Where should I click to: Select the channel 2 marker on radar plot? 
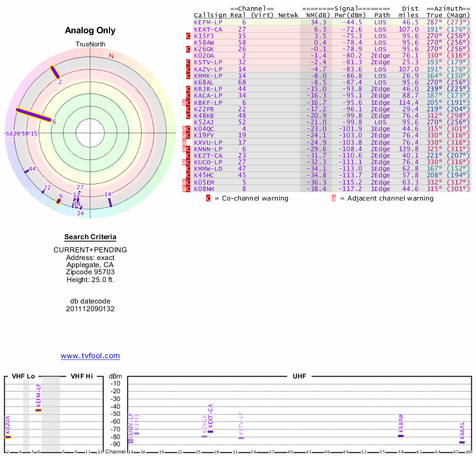[x=55, y=72]
